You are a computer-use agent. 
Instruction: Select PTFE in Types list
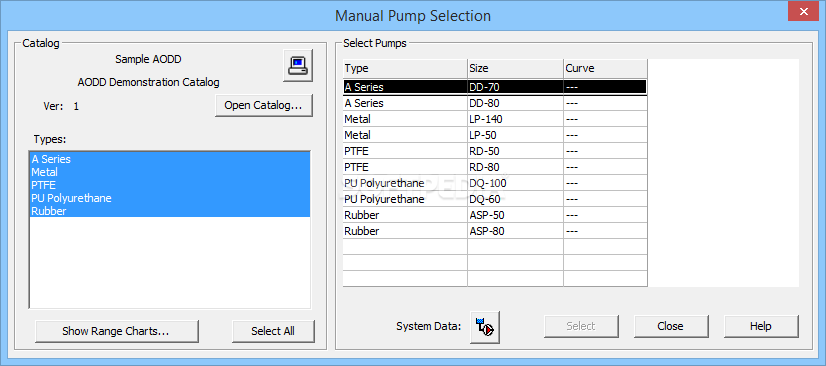tap(170, 185)
